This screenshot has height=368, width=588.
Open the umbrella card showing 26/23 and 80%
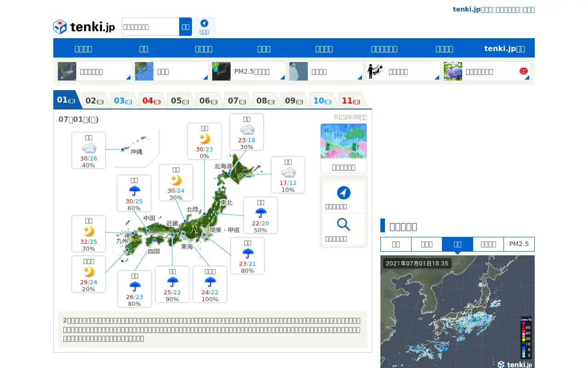(x=135, y=289)
